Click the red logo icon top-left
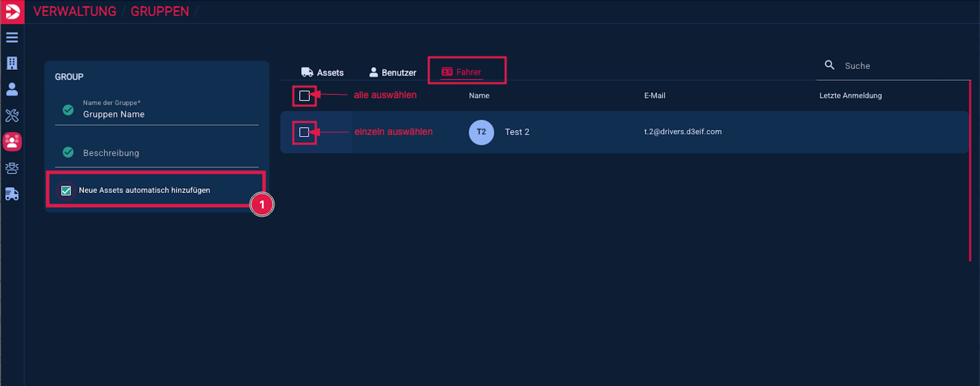Screen dimensions: 980x386 click(12, 12)
